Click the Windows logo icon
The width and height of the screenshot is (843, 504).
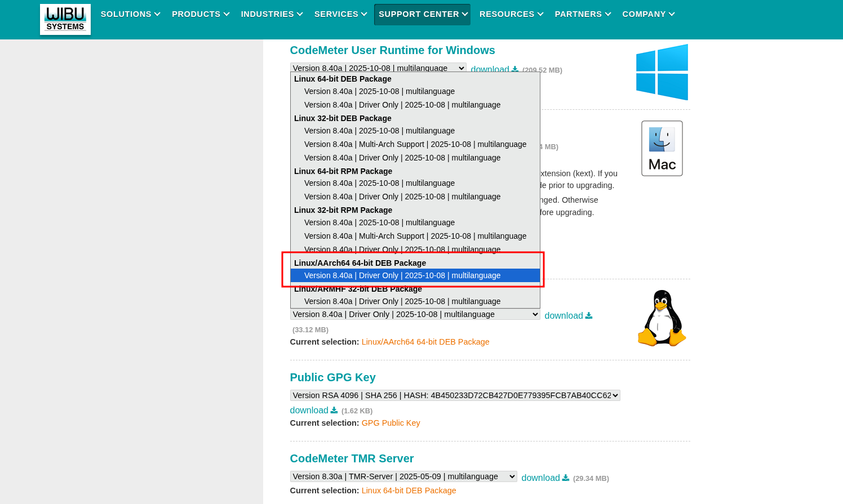click(x=662, y=72)
